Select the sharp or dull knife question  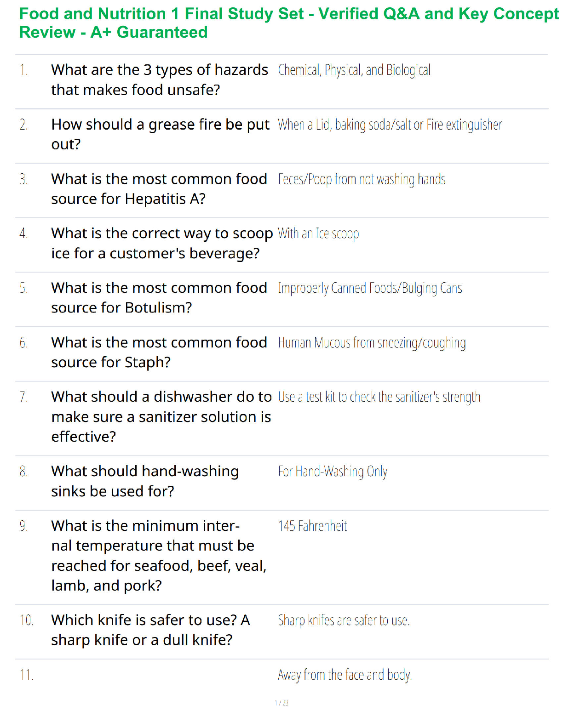coord(151,630)
